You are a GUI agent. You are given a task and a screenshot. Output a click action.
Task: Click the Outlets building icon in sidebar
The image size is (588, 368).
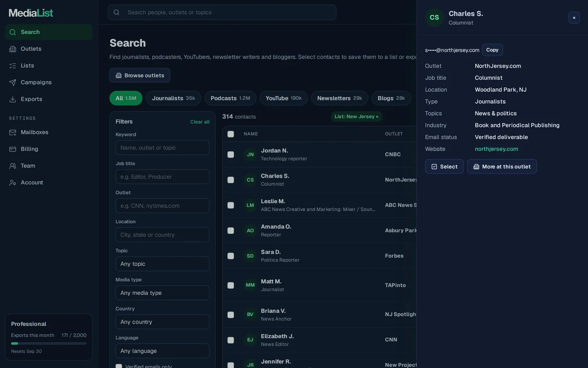pos(13,49)
